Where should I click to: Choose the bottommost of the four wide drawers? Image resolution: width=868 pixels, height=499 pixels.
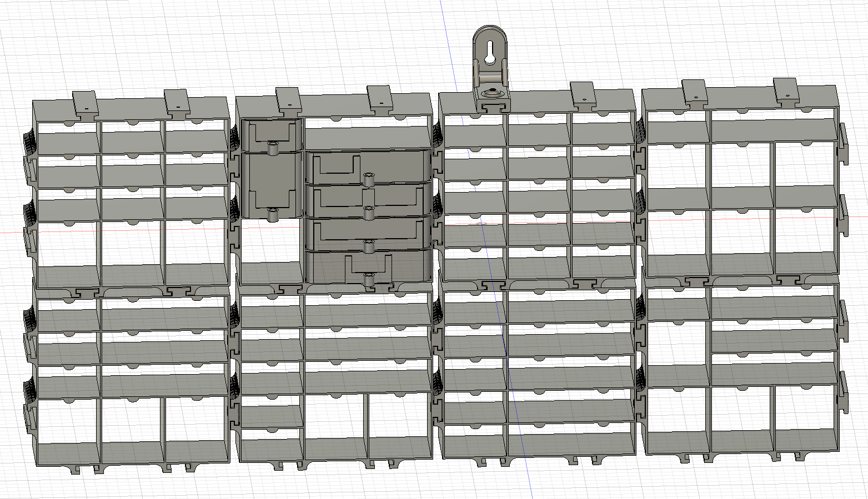(x=368, y=268)
